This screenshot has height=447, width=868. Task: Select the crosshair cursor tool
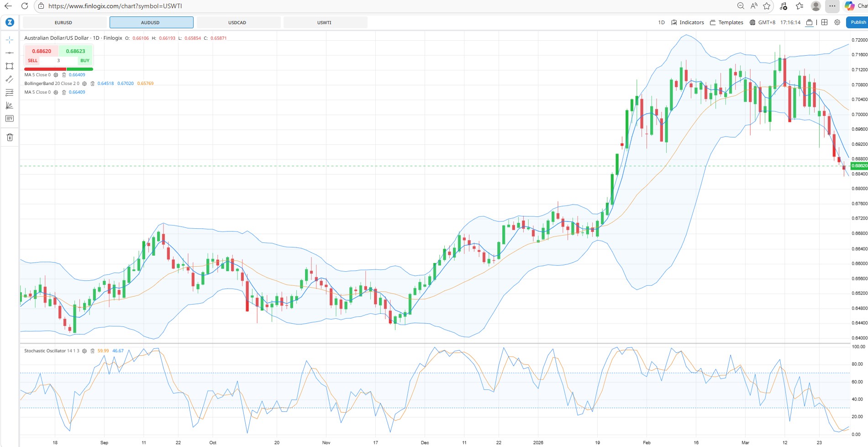pyautogui.click(x=10, y=40)
